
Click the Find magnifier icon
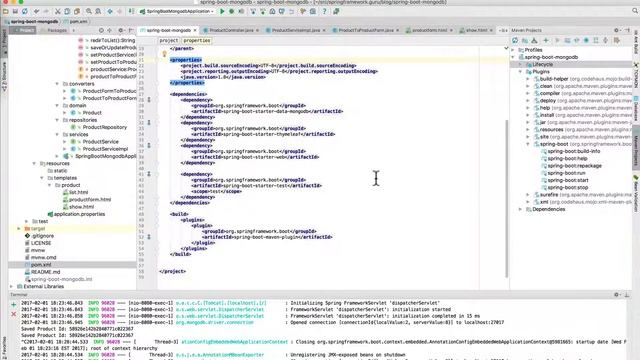[x=89, y=11]
